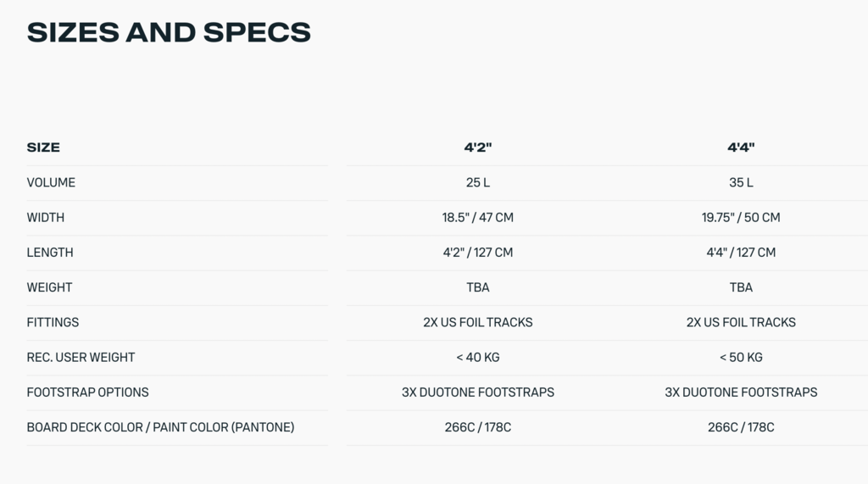Image resolution: width=868 pixels, height=484 pixels.
Task: Click the WIDTH row label
Action: click(x=46, y=218)
